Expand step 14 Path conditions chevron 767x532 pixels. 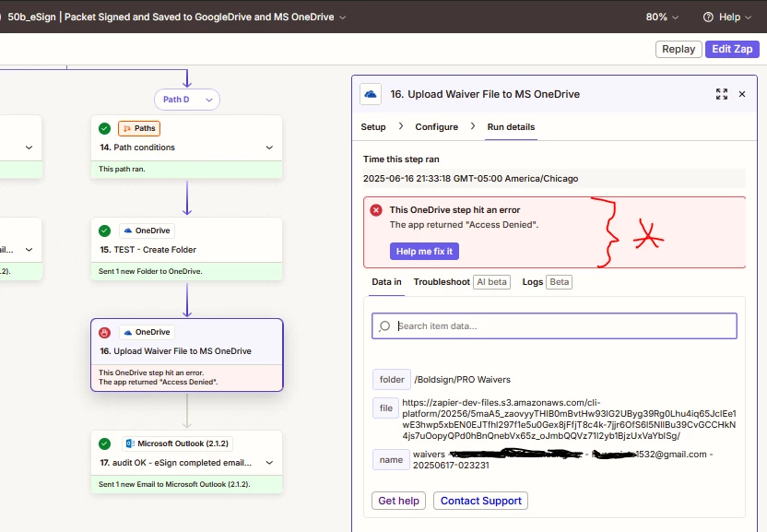click(269, 148)
